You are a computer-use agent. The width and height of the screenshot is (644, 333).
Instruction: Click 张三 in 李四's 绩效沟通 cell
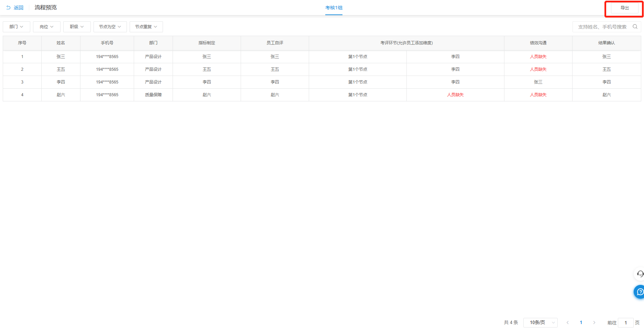tap(538, 82)
